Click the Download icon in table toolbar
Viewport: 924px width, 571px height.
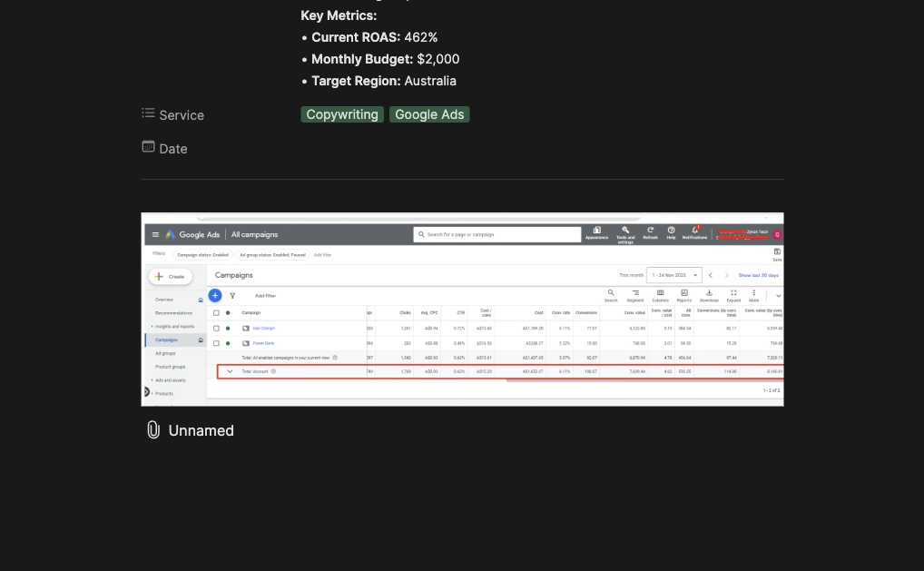(709, 295)
